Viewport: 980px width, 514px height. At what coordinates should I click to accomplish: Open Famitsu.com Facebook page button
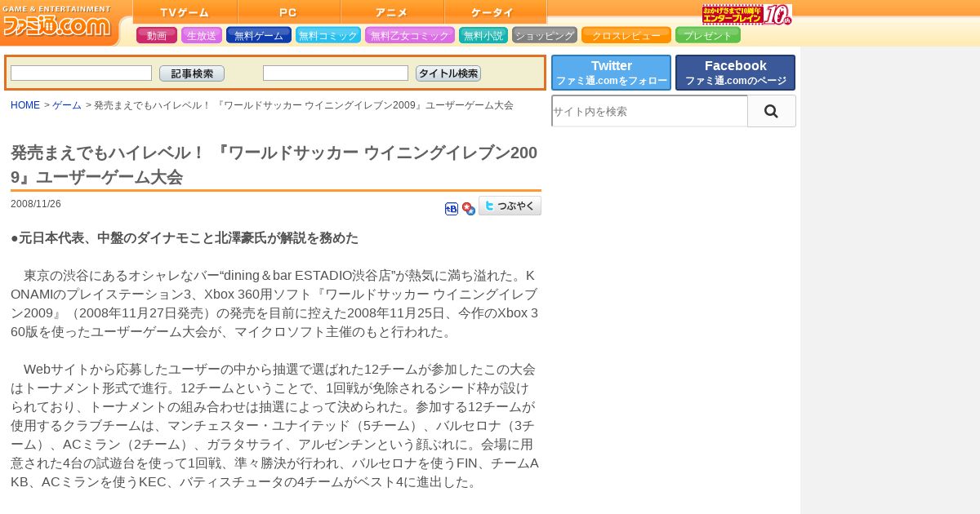coord(736,73)
